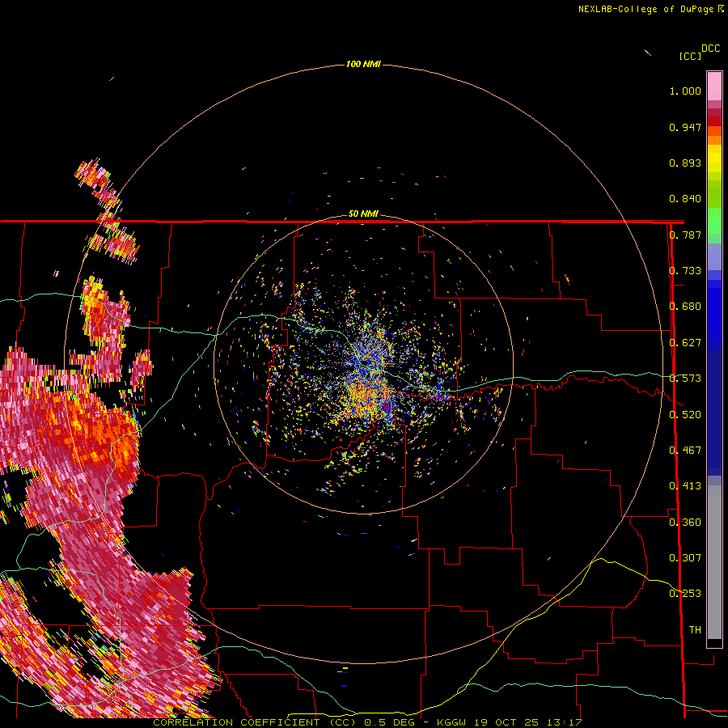Click the 19 OCT 25 date in caption
This screenshot has width=728, height=728.
(506, 722)
